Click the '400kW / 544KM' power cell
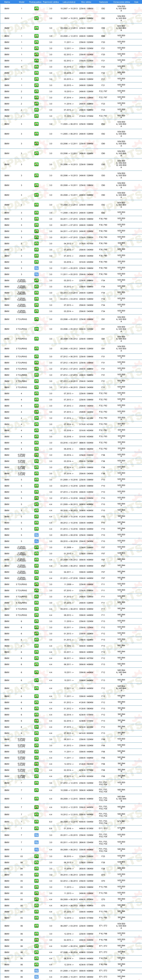This screenshot has width=142, height=980. coord(86,822)
